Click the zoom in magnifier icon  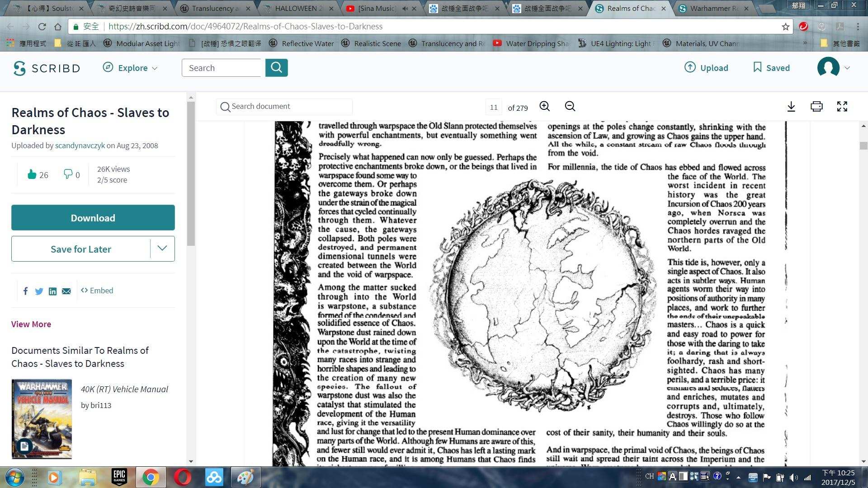click(x=544, y=106)
